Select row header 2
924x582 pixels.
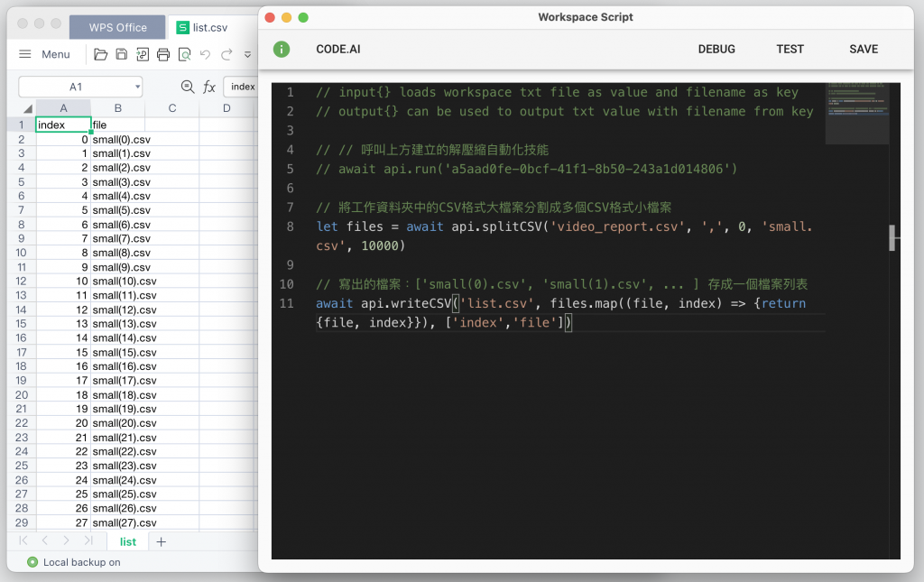tap(22, 140)
